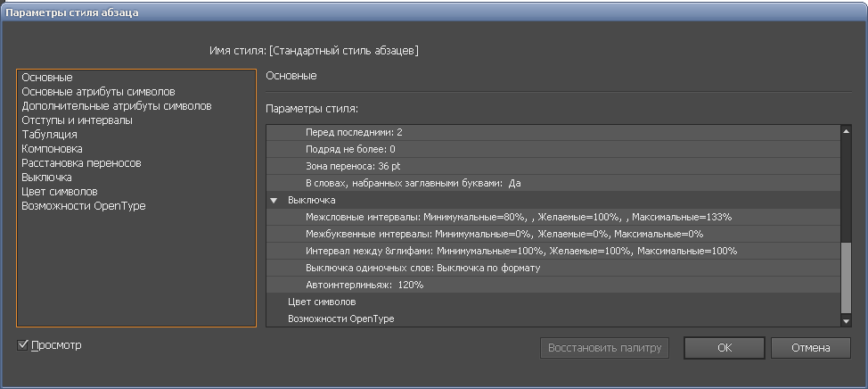
Task: Open Выключка in the left list
Action: pyautogui.click(x=46, y=178)
